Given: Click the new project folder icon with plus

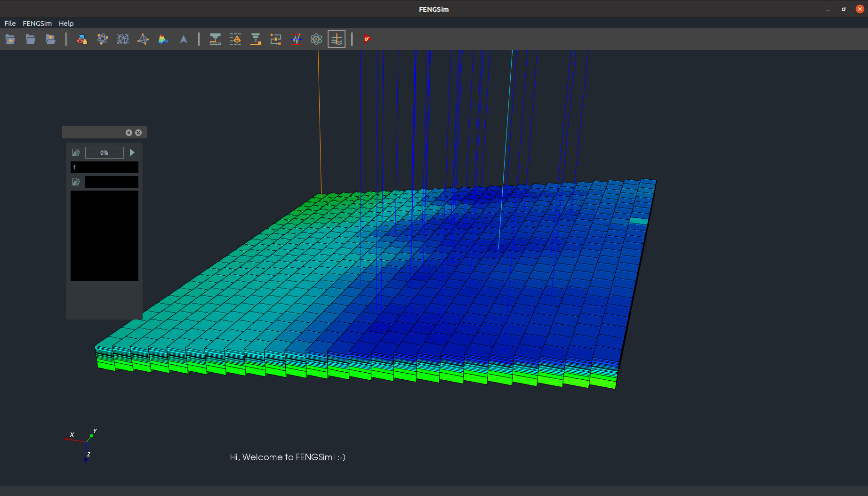Looking at the screenshot, I should pos(10,40).
